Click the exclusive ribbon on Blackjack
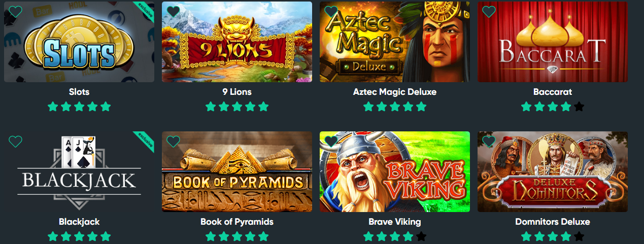 144,142
